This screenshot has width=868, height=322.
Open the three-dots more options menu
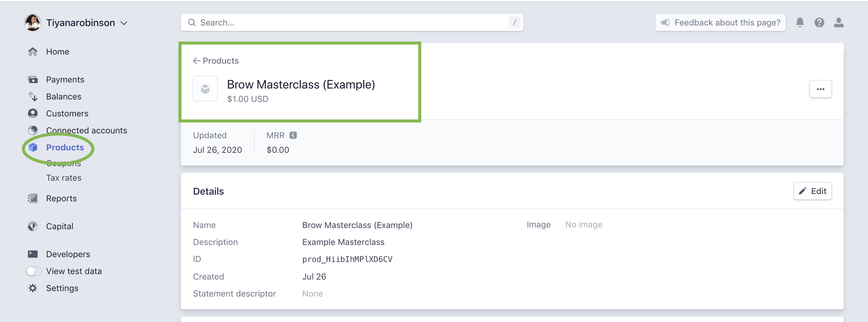(820, 89)
